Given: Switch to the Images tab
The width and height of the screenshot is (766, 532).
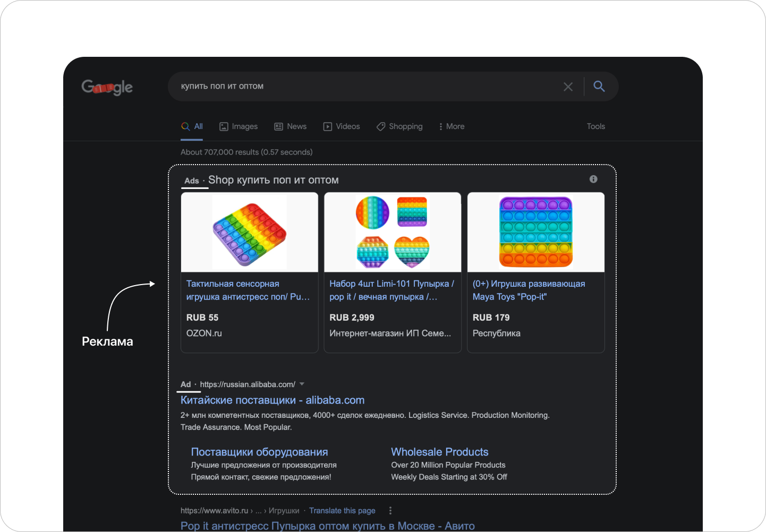Looking at the screenshot, I should coord(239,126).
